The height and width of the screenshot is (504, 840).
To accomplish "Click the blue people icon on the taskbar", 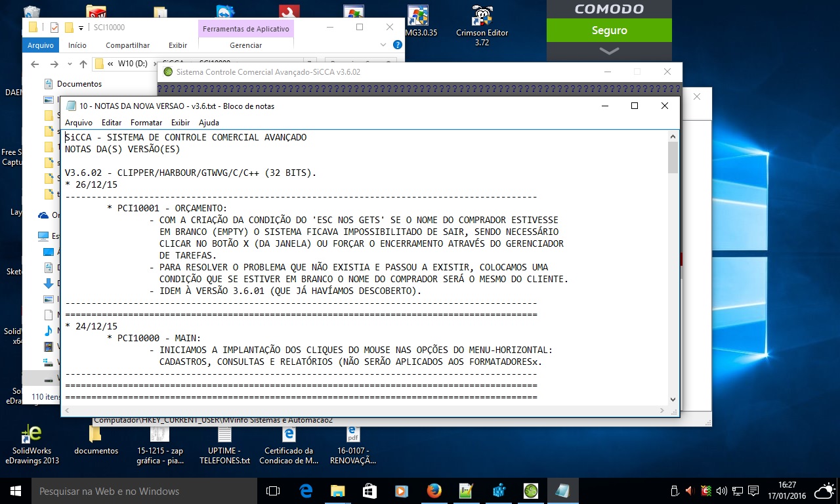I will click(x=498, y=491).
